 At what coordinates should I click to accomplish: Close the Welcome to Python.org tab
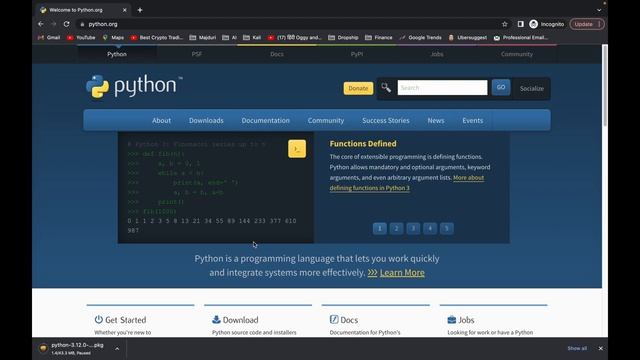[x=124, y=10]
